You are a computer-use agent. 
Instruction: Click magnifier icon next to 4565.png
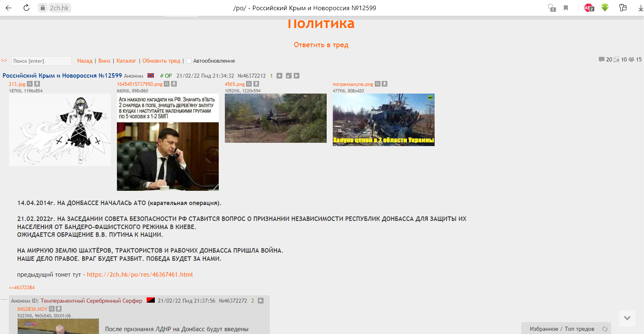(249, 84)
